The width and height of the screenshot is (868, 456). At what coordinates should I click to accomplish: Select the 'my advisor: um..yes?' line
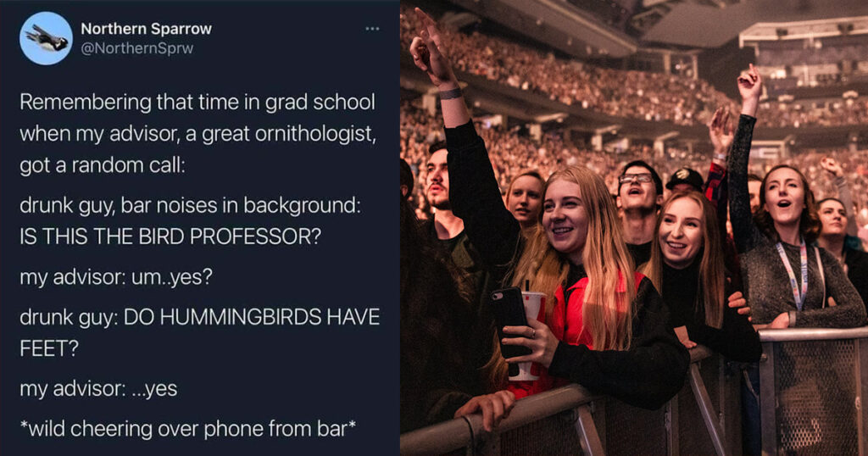pyautogui.click(x=116, y=276)
